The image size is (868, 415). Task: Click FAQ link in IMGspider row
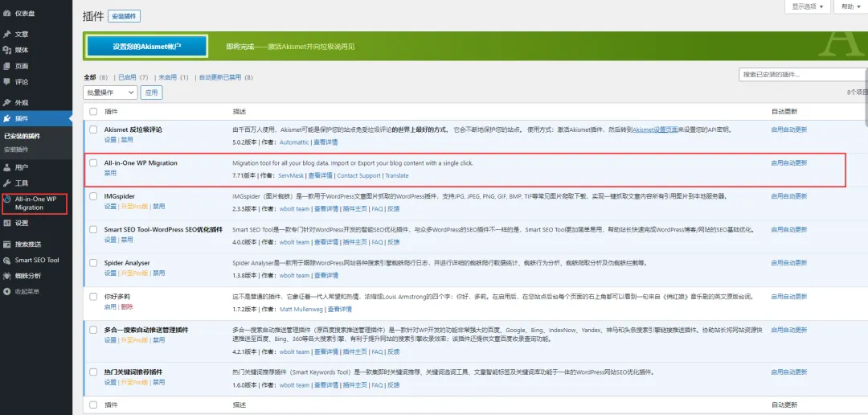tap(377, 209)
